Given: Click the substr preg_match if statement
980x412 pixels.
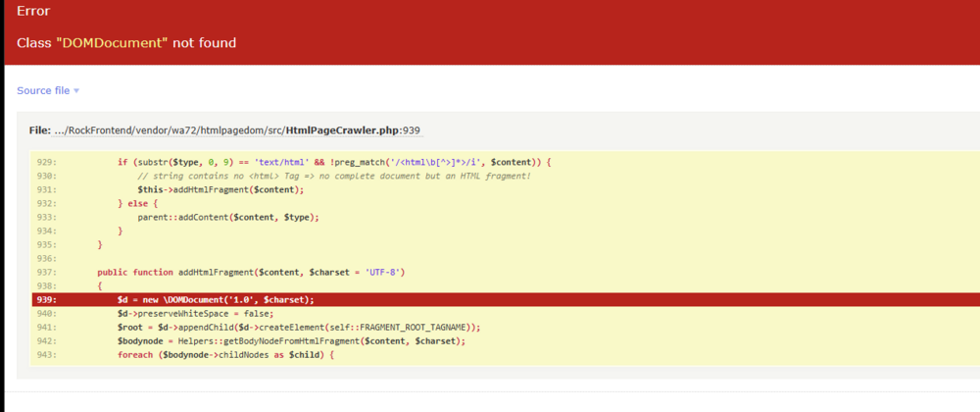Looking at the screenshot, I should [333, 162].
